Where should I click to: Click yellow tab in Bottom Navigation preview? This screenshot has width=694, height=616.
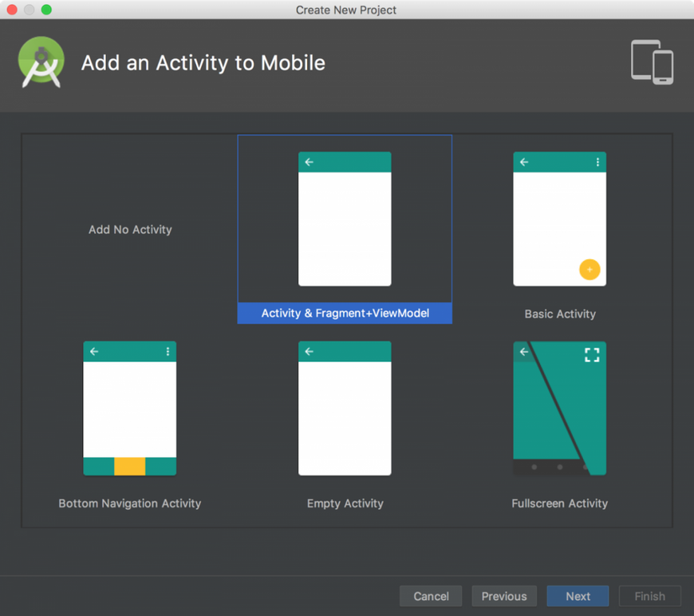(130, 466)
